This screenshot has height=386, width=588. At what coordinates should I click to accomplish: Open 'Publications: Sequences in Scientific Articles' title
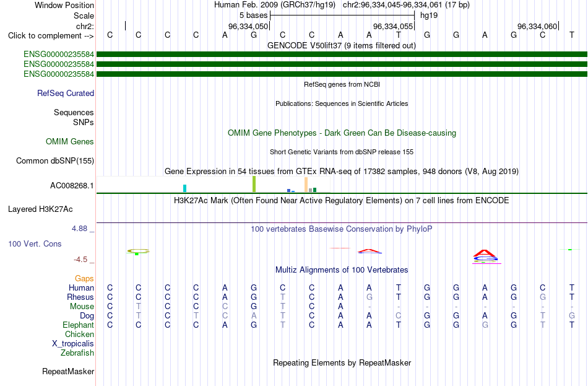point(342,103)
